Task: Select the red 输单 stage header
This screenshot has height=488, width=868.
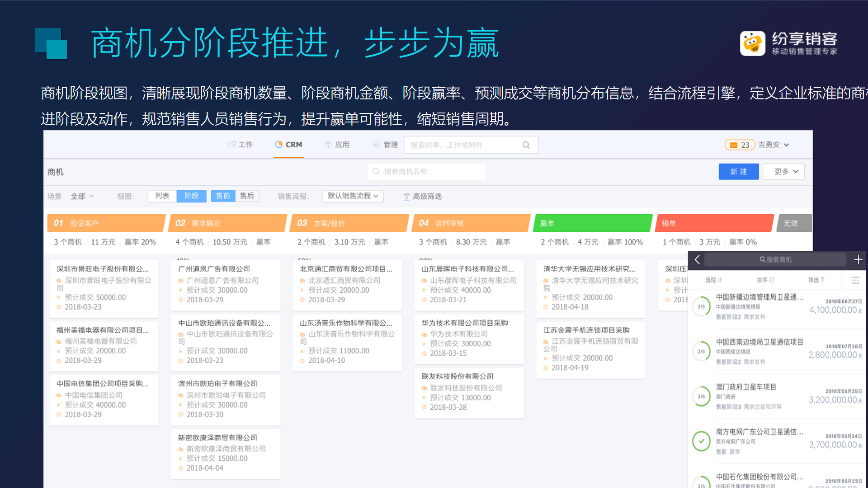Action: coord(715,223)
